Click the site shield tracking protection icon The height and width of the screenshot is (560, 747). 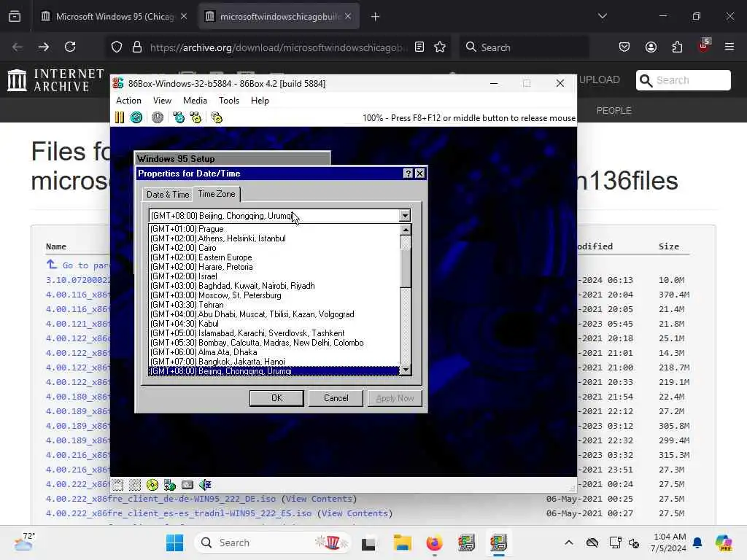(x=117, y=47)
